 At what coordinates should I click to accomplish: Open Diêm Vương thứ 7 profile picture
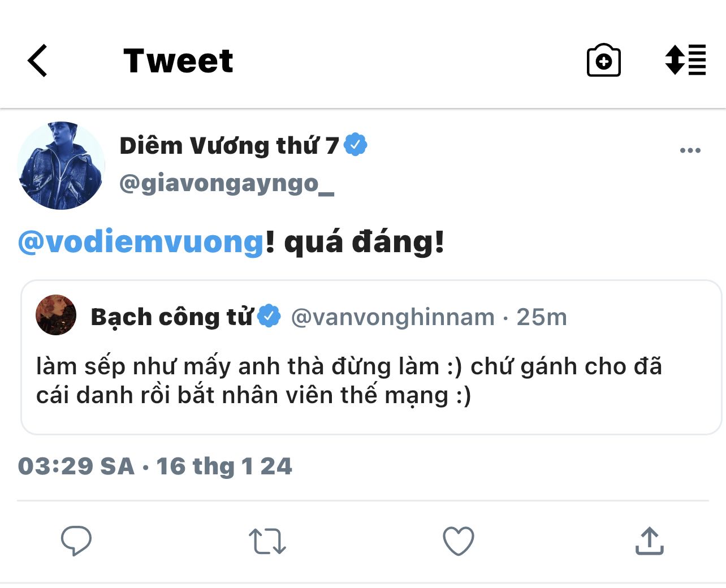pyautogui.click(x=61, y=166)
